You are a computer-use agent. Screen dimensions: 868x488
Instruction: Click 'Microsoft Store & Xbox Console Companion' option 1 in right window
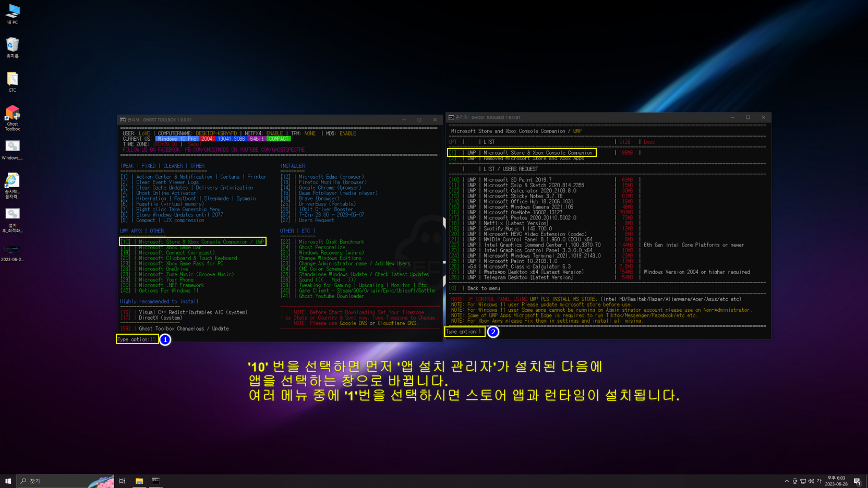522,153
